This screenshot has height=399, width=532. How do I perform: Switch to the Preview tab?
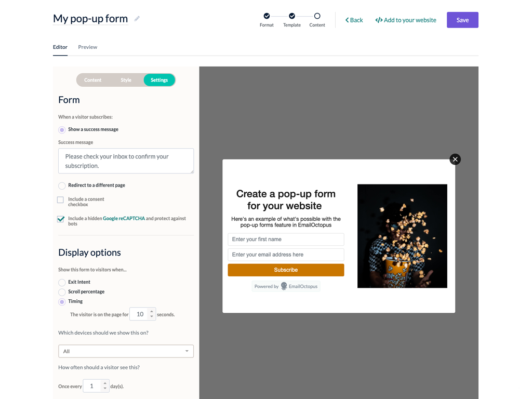87,47
